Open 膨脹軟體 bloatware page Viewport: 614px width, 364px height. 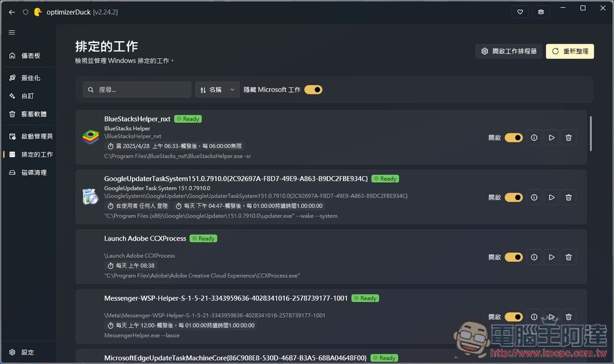coord(28,114)
